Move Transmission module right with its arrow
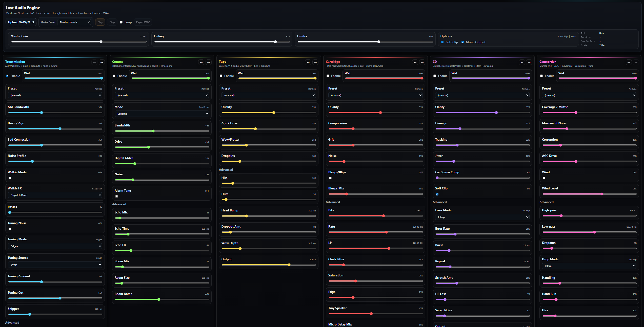644x327 pixels. [102, 62]
